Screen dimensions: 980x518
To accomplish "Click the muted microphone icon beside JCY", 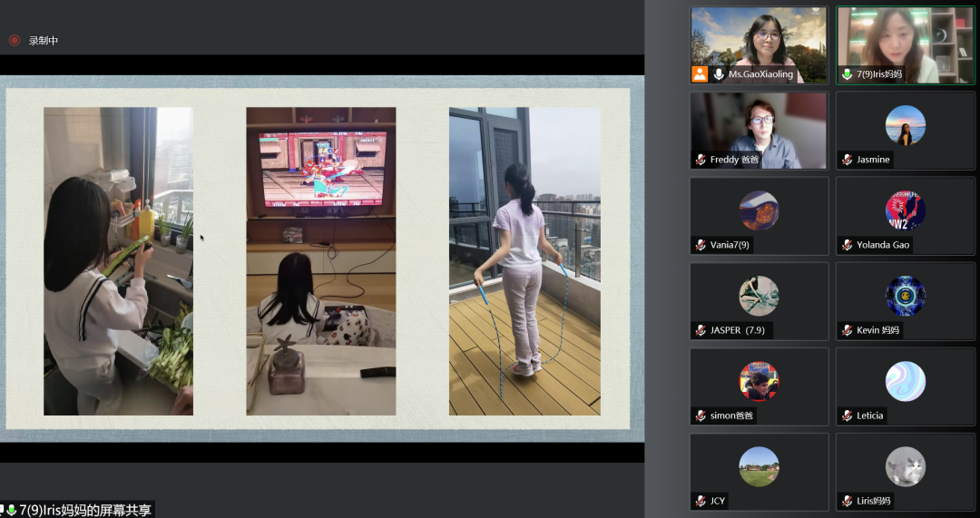I will coord(701,501).
